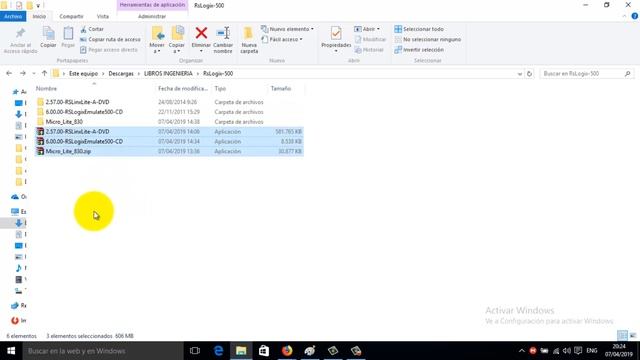Click Invertir selección

(419, 50)
